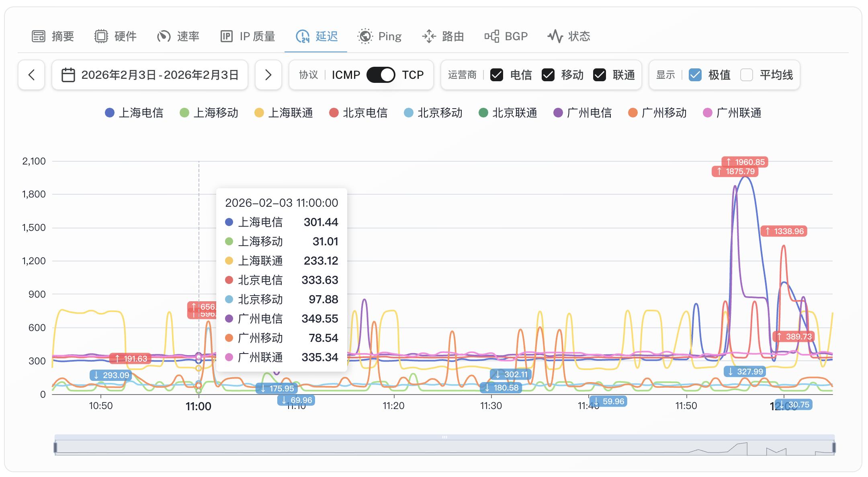The image size is (868, 477).
Task: Click the routing arrows icon
Action: [x=429, y=36]
